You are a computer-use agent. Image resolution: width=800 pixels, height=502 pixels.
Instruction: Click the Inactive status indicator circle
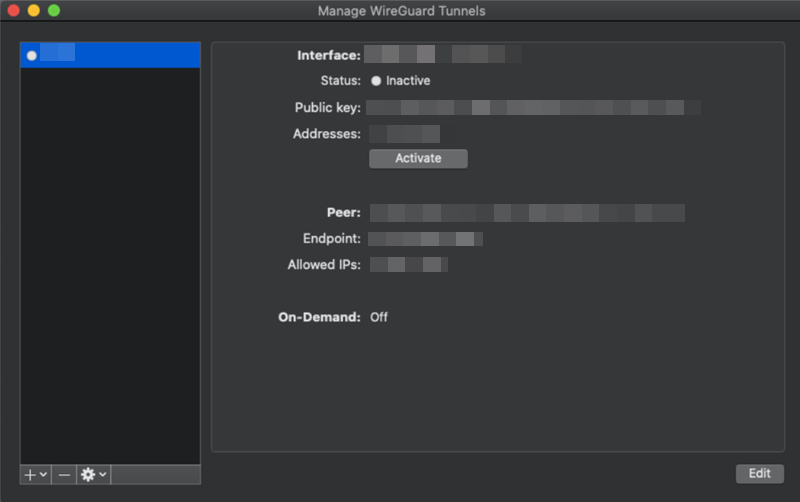376,81
